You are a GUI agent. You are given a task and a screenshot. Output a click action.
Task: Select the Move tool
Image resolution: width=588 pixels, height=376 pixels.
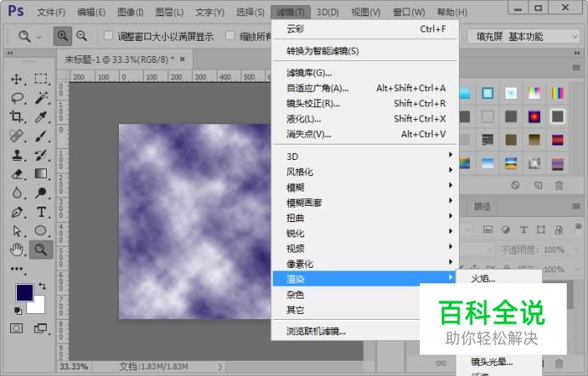(x=16, y=79)
